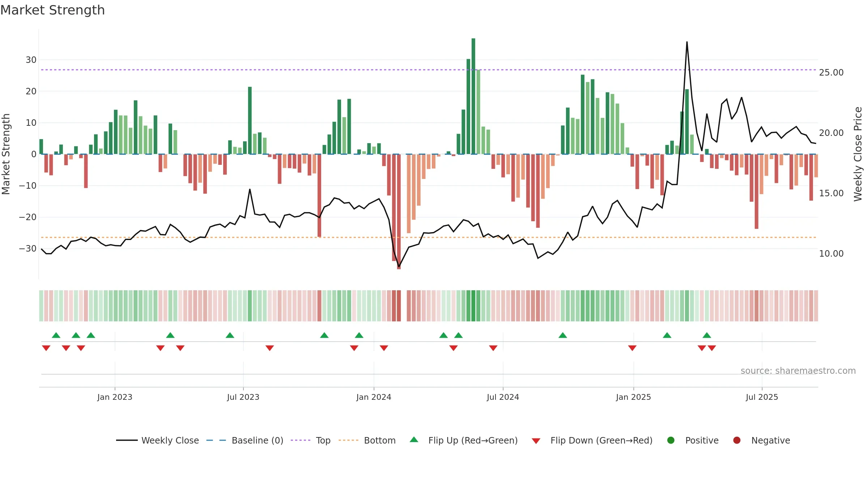Click the 10.00 price axis value
This screenshot has height=488, width=868.
[831, 254]
